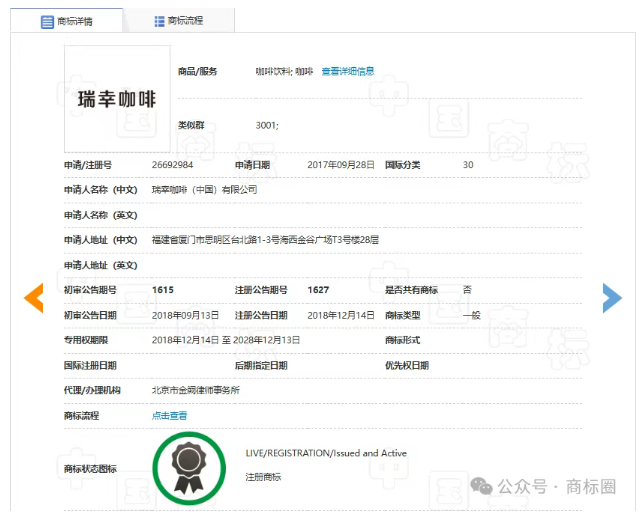
Task: Go to next trademark with blue arrow
Action: coord(611,297)
